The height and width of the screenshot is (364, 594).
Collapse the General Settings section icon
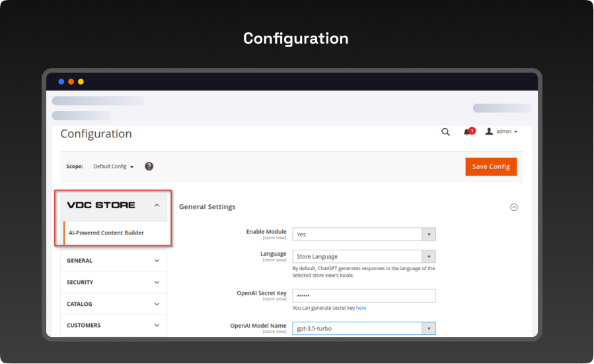point(514,207)
